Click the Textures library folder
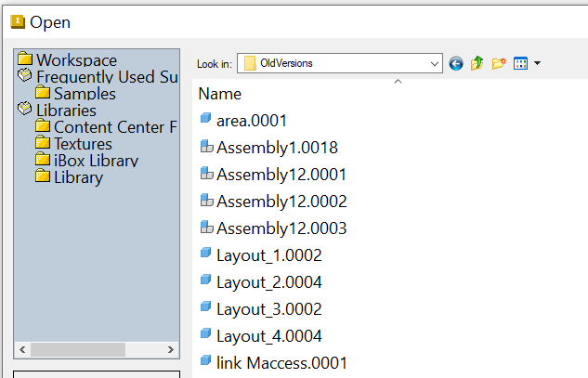Viewport: 588px width, 378px height. tap(83, 144)
